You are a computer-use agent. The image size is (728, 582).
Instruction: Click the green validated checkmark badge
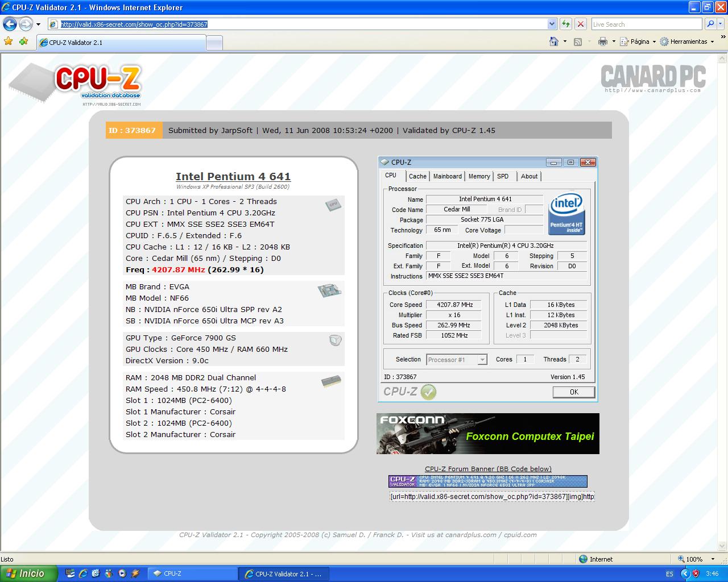[x=428, y=392]
